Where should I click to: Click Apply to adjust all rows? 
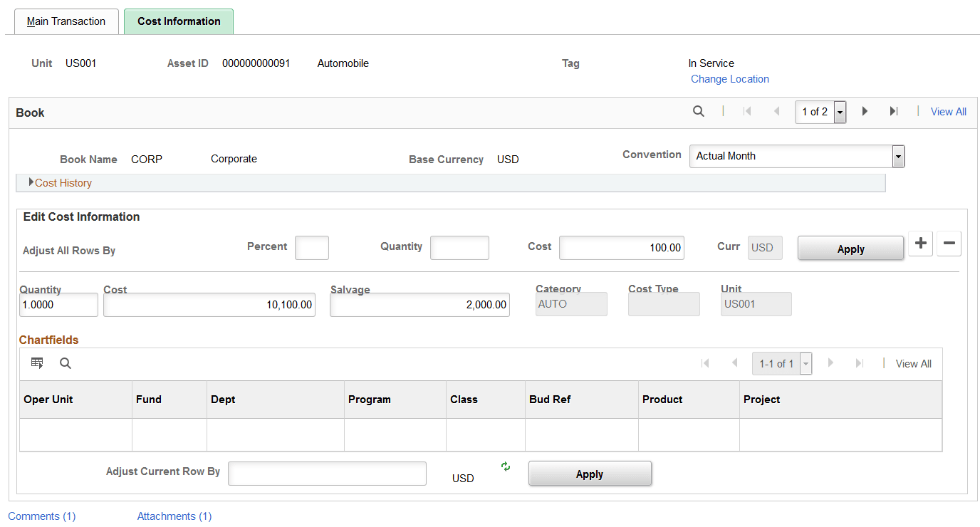click(850, 248)
